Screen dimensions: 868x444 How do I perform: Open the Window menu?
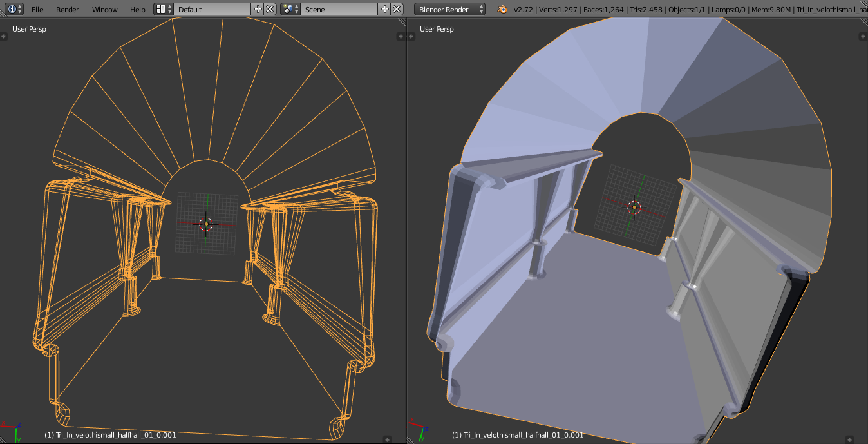104,10
